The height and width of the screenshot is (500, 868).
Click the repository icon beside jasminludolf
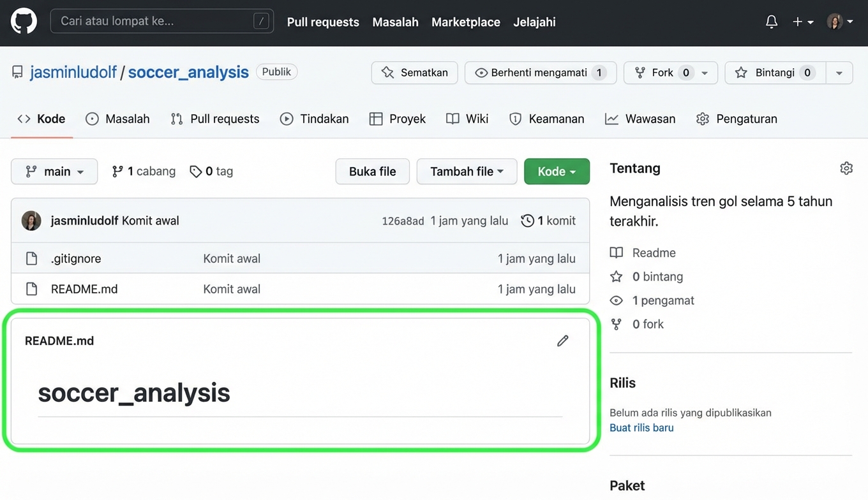point(18,72)
